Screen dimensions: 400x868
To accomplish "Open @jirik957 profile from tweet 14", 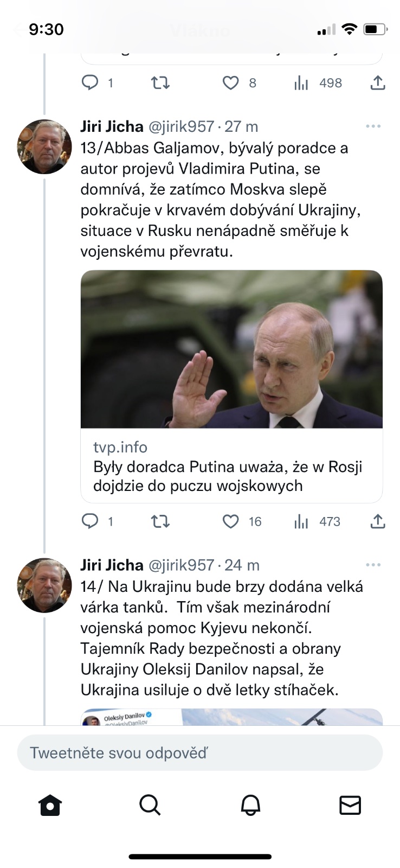I will click(x=181, y=565).
